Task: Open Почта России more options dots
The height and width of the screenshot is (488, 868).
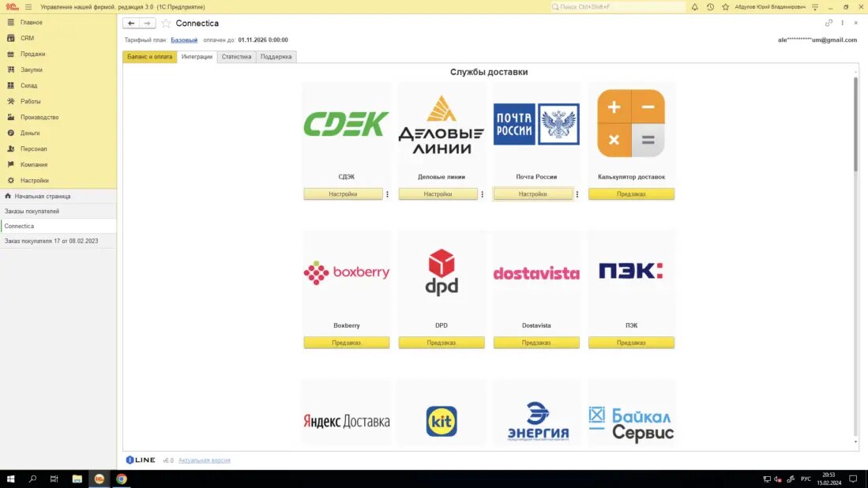Action: point(577,194)
